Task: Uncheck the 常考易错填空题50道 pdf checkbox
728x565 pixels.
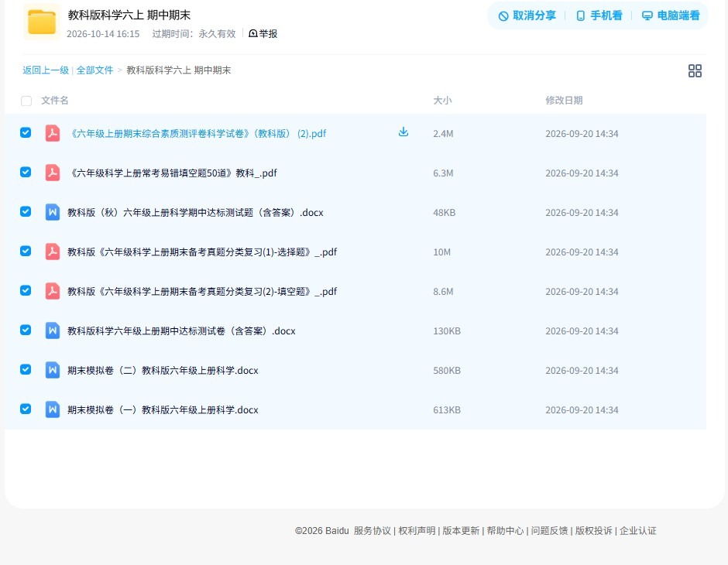Action: [26, 172]
